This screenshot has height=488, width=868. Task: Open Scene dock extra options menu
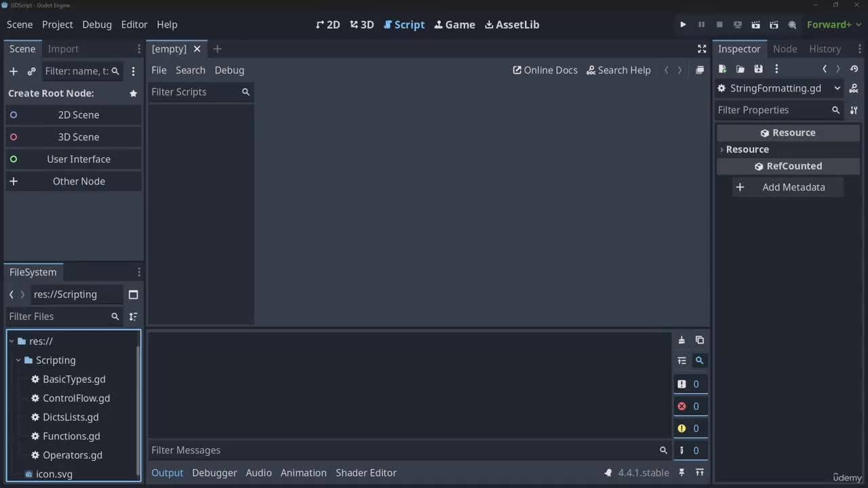[133, 71]
